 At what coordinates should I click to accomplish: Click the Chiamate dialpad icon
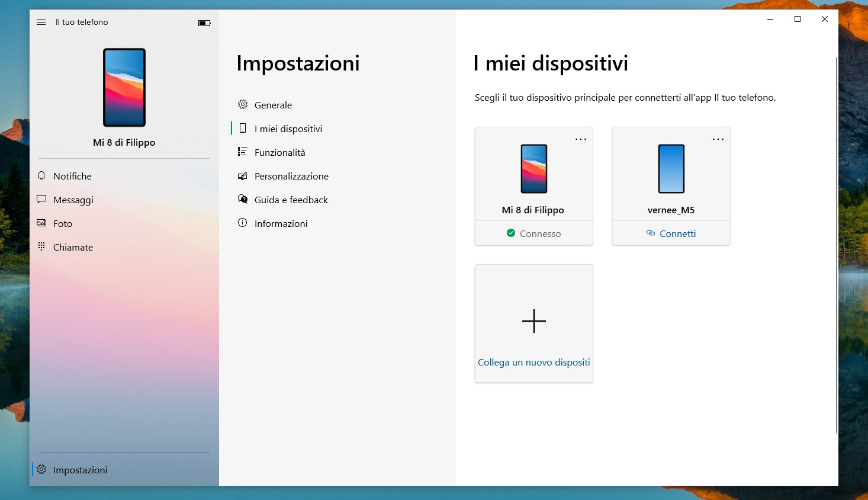(41, 246)
